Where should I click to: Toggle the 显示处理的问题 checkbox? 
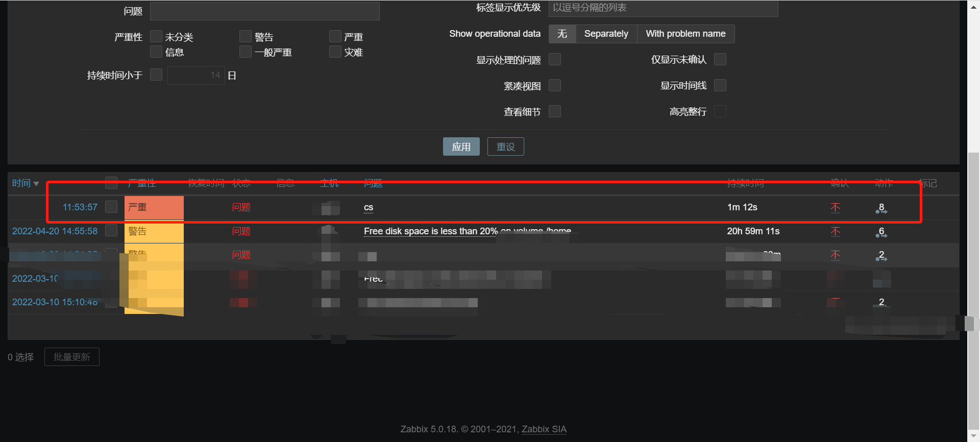pyautogui.click(x=555, y=59)
